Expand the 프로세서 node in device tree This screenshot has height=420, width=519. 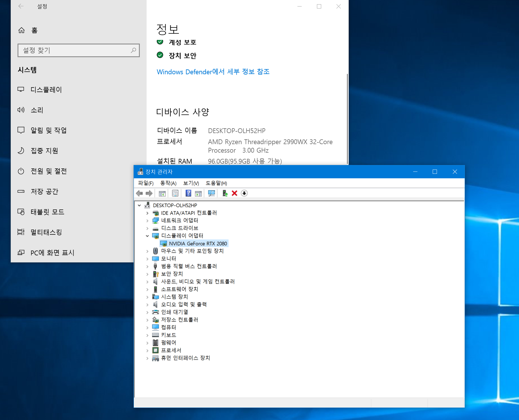[147, 350]
